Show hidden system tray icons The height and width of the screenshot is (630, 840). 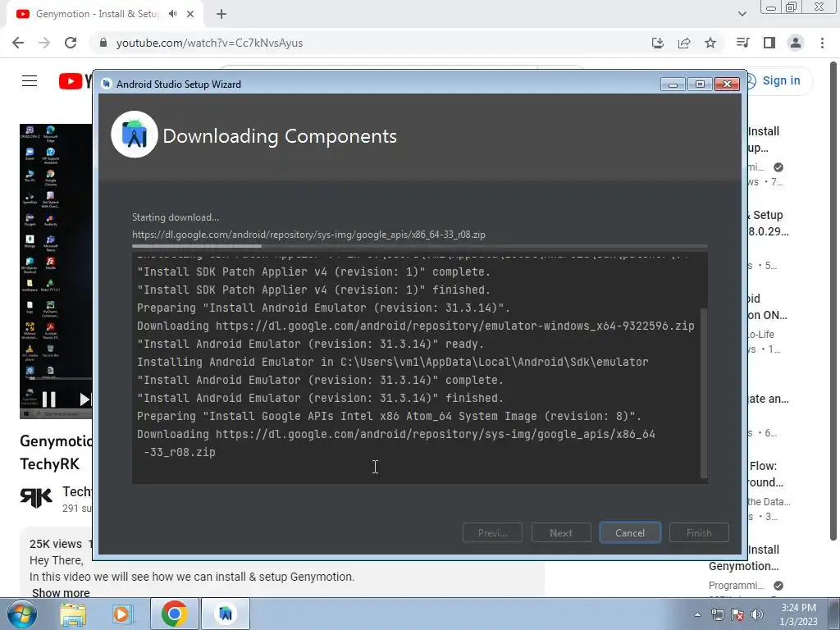coord(697,614)
